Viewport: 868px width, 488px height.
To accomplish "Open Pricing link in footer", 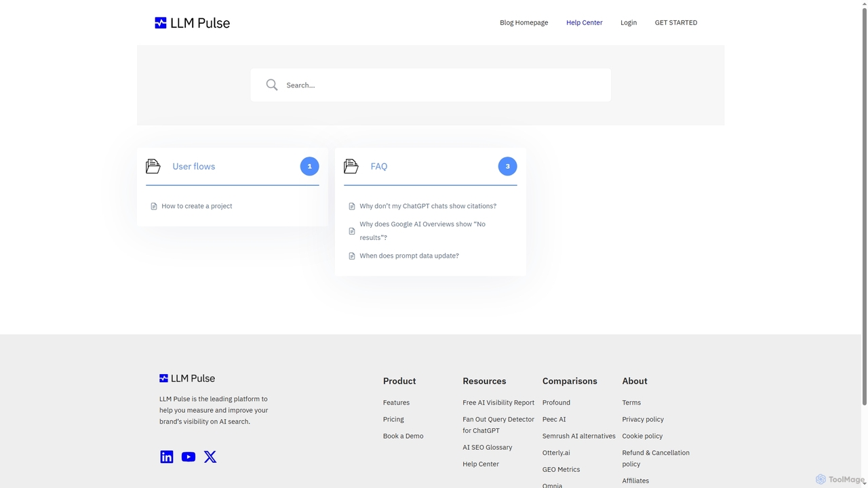I will pos(393,420).
